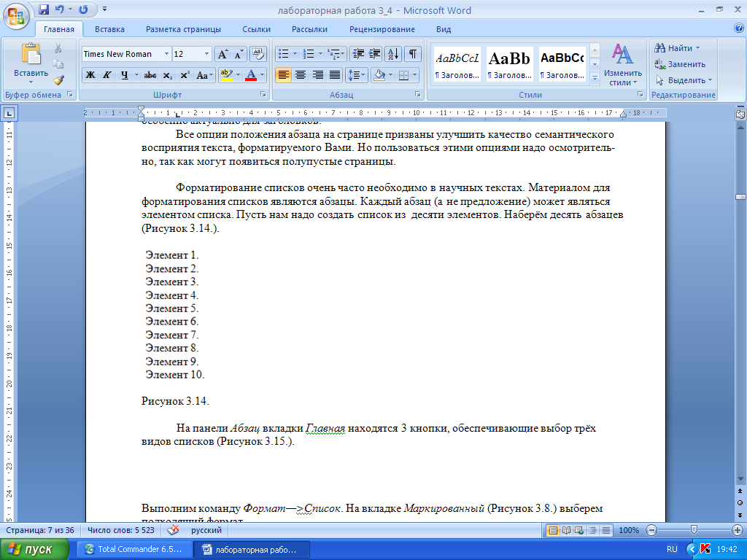This screenshot has width=747, height=560.
Task: Open the Разметка страницы tab
Action: point(183,29)
